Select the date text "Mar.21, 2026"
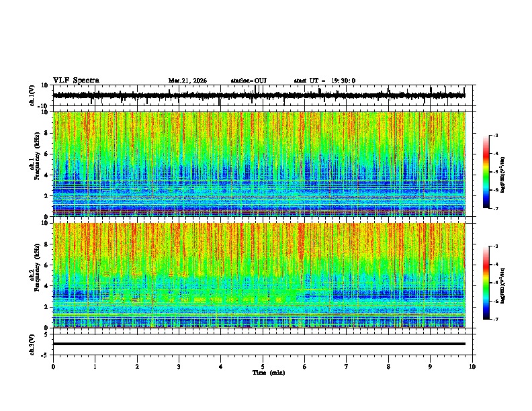The height and width of the screenshot is (411, 532). pyautogui.click(x=187, y=81)
